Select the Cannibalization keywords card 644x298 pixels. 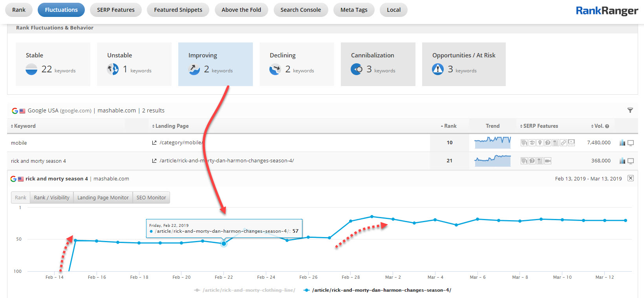click(x=378, y=64)
